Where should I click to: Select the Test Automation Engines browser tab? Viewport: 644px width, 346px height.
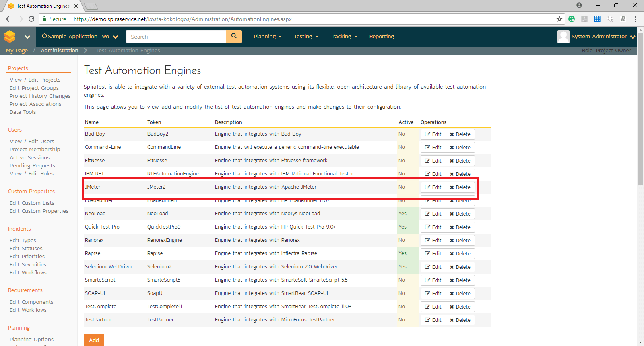pyautogui.click(x=43, y=6)
